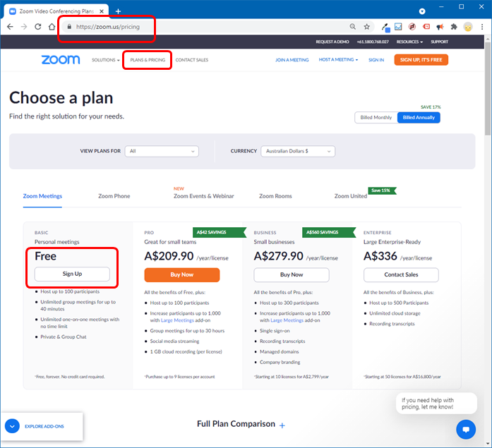The image size is (492, 448).
Task: Bookmark this page with the star icon
Action: coord(366,27)
